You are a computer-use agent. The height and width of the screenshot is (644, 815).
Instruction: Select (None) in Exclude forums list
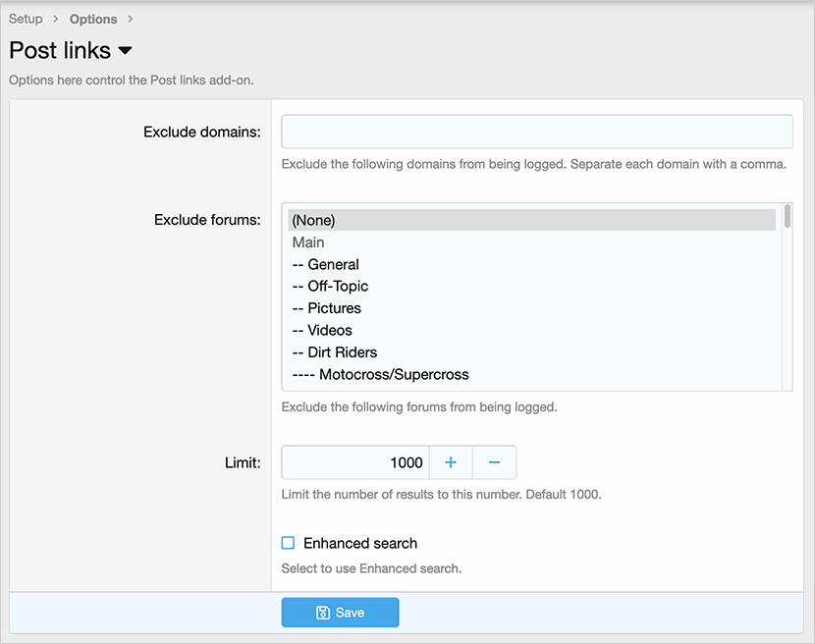[314, 221]
